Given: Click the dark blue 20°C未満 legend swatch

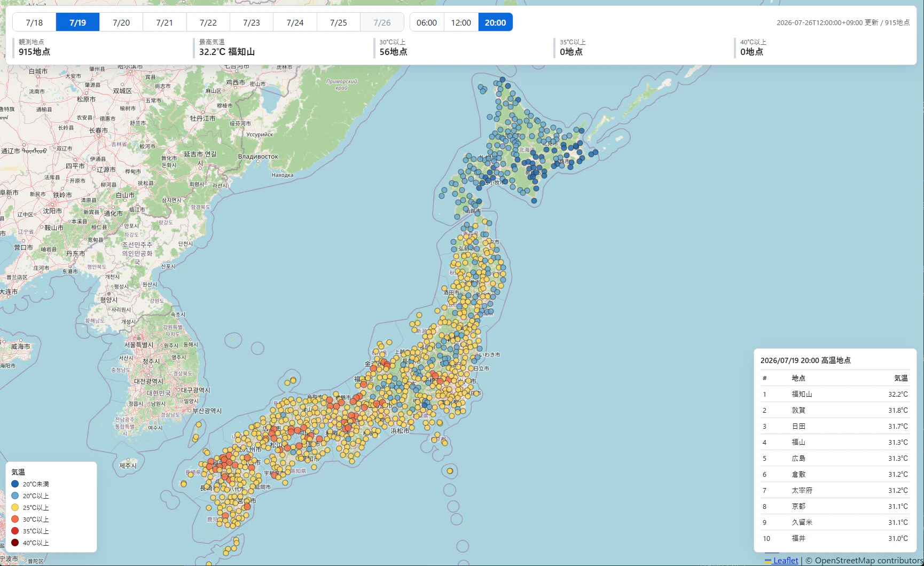Looking at the screenshot, I should pyautogui.click(x=15, y=484).
